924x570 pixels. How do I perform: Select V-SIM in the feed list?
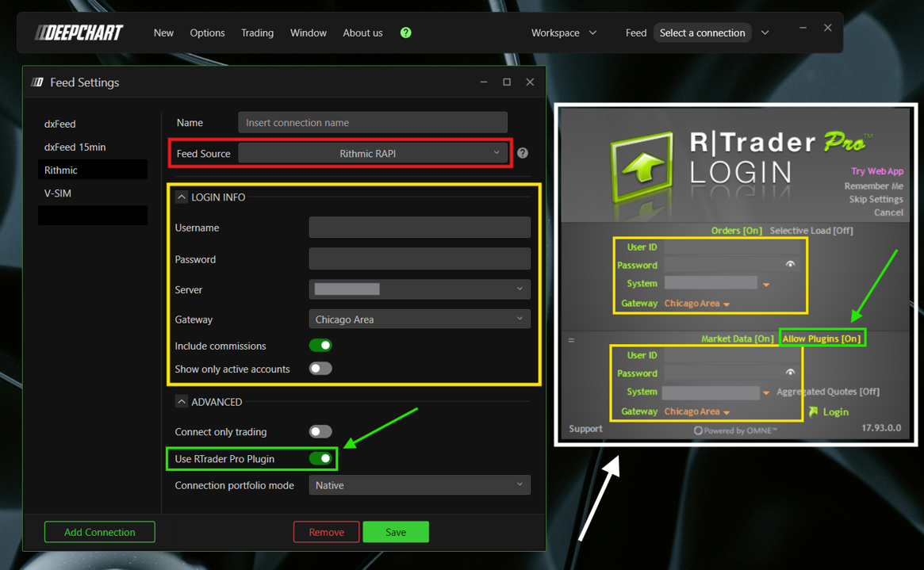click(x=93, y=193)
